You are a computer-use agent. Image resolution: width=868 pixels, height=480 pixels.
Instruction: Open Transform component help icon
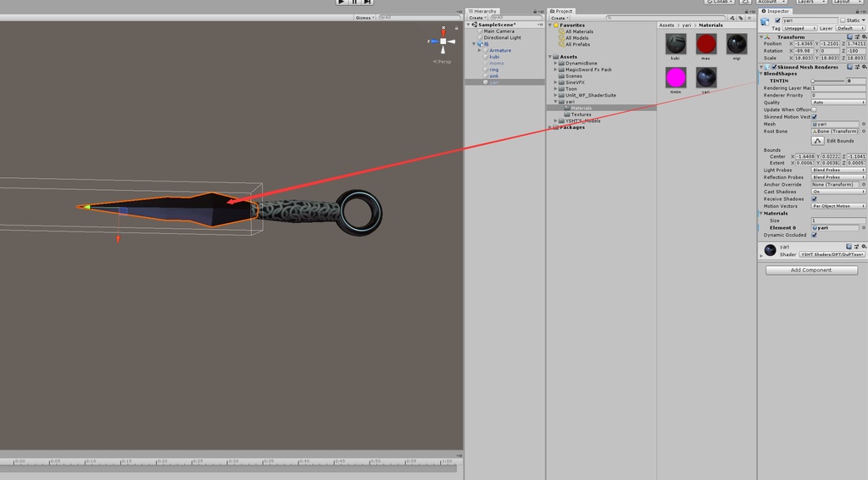pyautogui.click(x=849, y=37)
